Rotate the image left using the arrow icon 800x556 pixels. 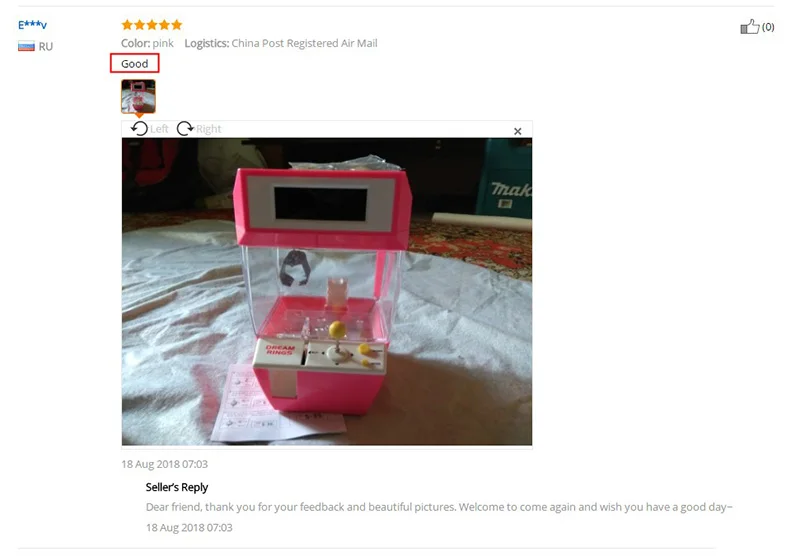click(139, 129)
